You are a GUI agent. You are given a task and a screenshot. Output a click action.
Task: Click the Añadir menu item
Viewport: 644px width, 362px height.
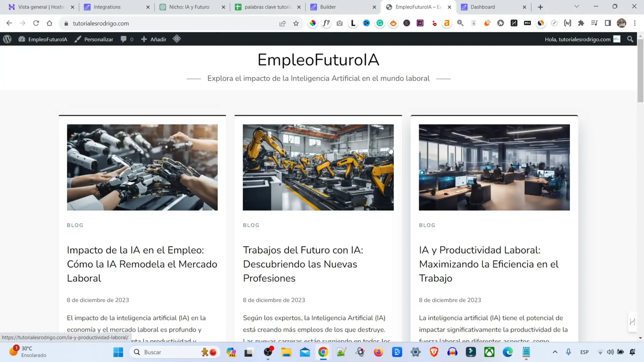pyautogui.click(x=153, y=39)
